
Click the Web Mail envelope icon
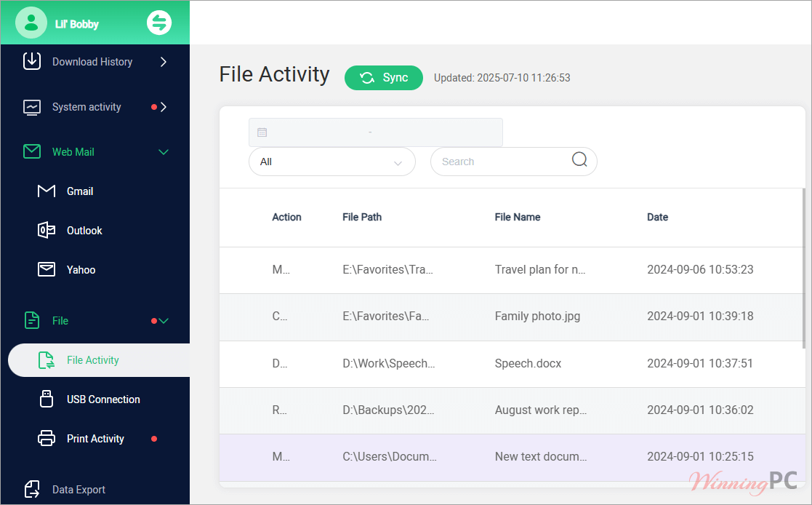click(32, 151)
